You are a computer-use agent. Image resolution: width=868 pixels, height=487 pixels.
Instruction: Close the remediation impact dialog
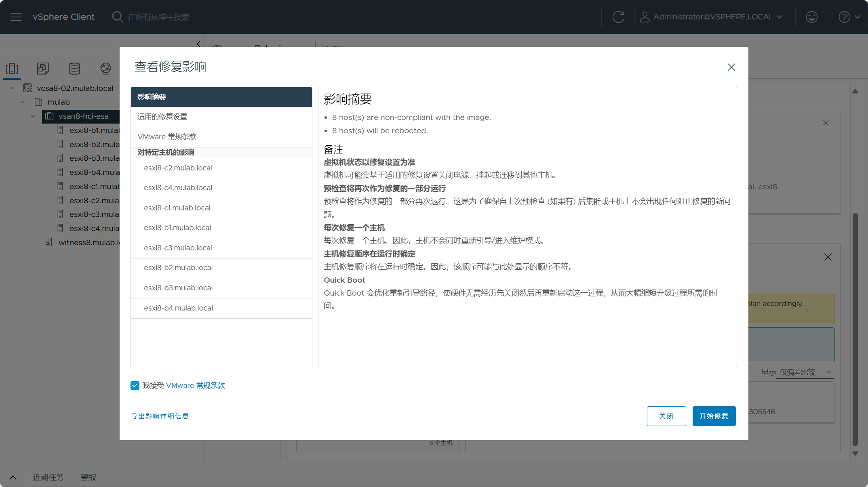point(731,67)
